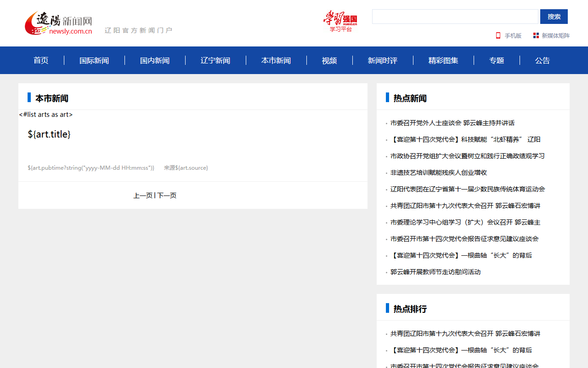Click the ${art.pubtime} timestamp text
Screen dimensions: 588x368
coord(91,168)
